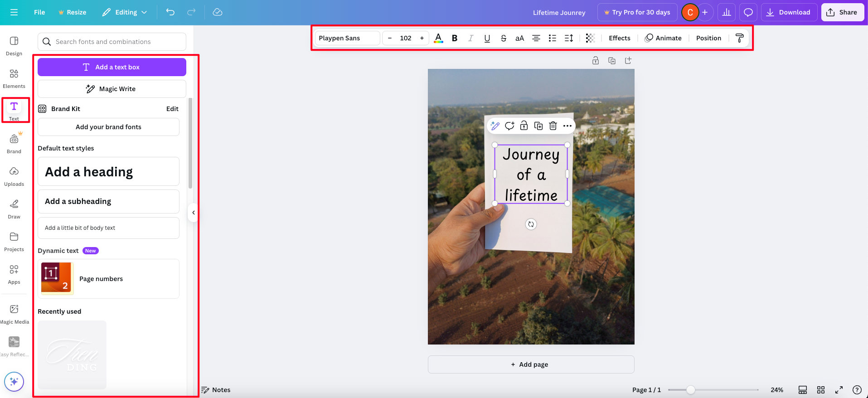Open the Elements sidebar panel
This screenshot has width=868, height=398.
14,78
